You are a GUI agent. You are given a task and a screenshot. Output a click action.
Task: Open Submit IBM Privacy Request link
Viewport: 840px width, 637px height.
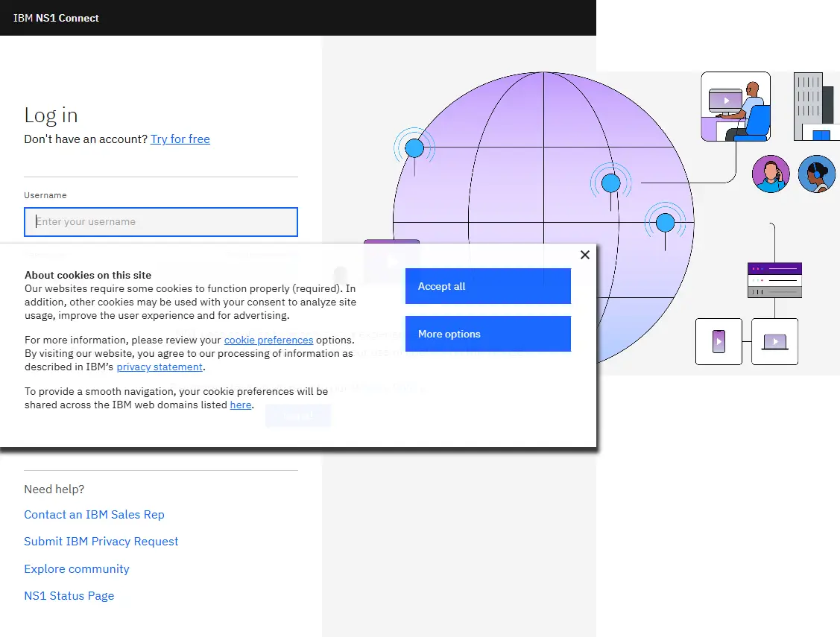pos(101,541)
